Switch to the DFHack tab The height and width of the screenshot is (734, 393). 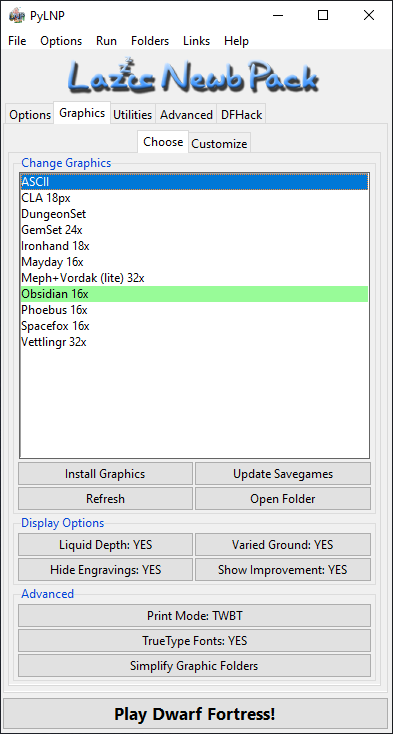point(241,115)
